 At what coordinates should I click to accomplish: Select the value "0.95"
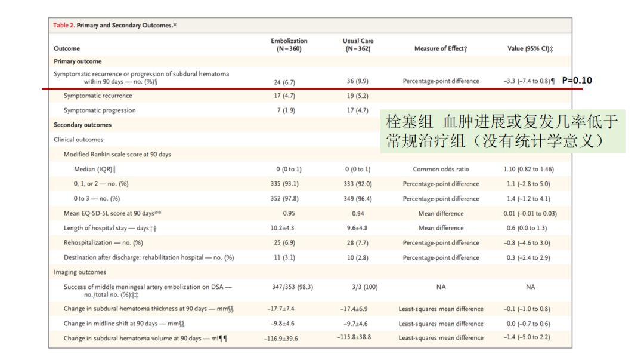(289, 213)
